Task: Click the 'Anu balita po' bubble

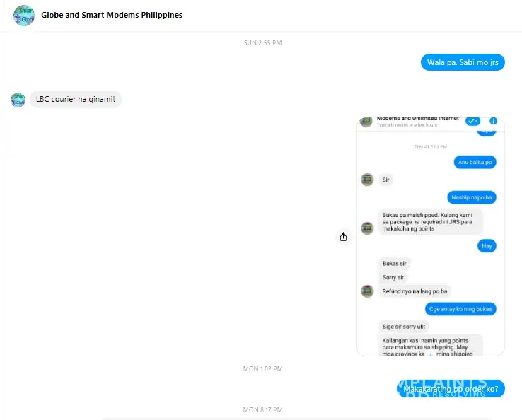Action: pyautogui.click(x=475, y=162)
